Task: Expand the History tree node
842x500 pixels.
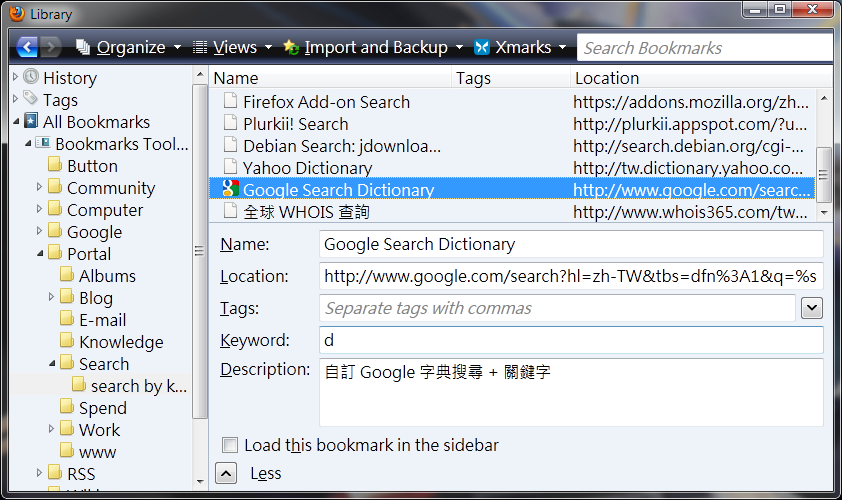Action: tap(16, 77)
